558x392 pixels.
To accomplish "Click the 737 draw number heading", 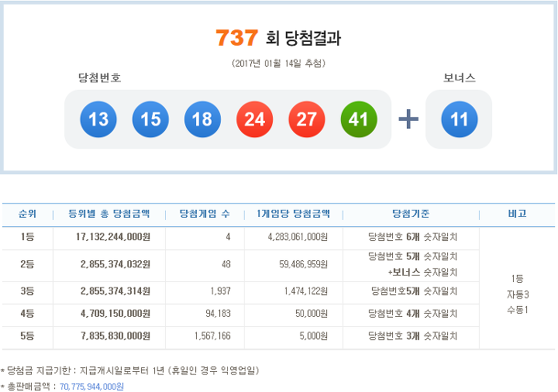I will (236, 38).
